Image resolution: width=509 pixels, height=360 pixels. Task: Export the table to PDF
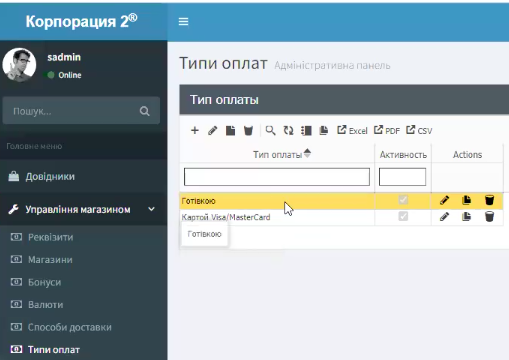tap(387, 130)
